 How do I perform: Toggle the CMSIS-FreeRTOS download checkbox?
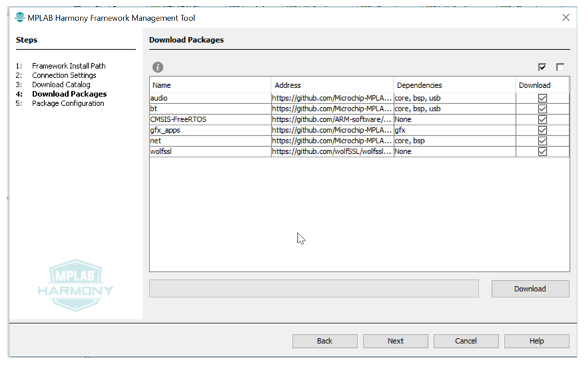point(542,119)
